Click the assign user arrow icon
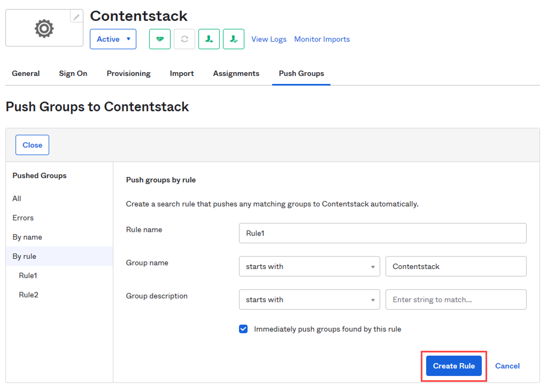The width and height of the screenshot is (547, 392). [209, 39]
